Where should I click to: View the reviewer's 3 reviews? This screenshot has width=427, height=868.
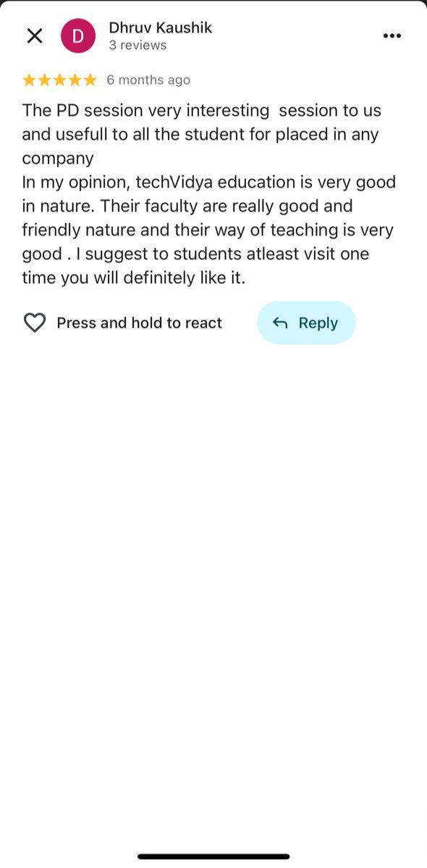[x=138, y=45]
